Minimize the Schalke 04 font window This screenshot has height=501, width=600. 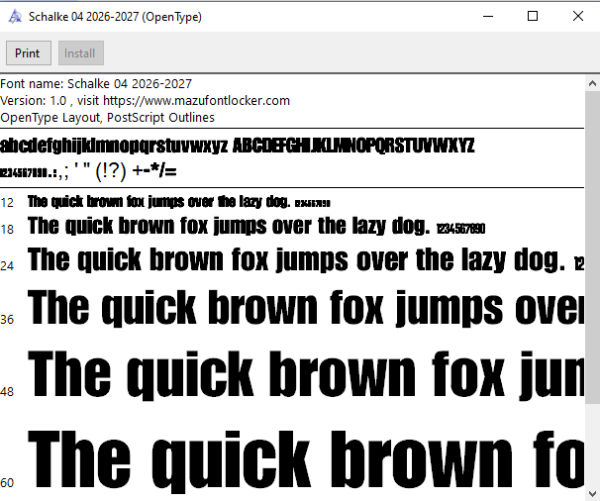(x=488, y=16)
